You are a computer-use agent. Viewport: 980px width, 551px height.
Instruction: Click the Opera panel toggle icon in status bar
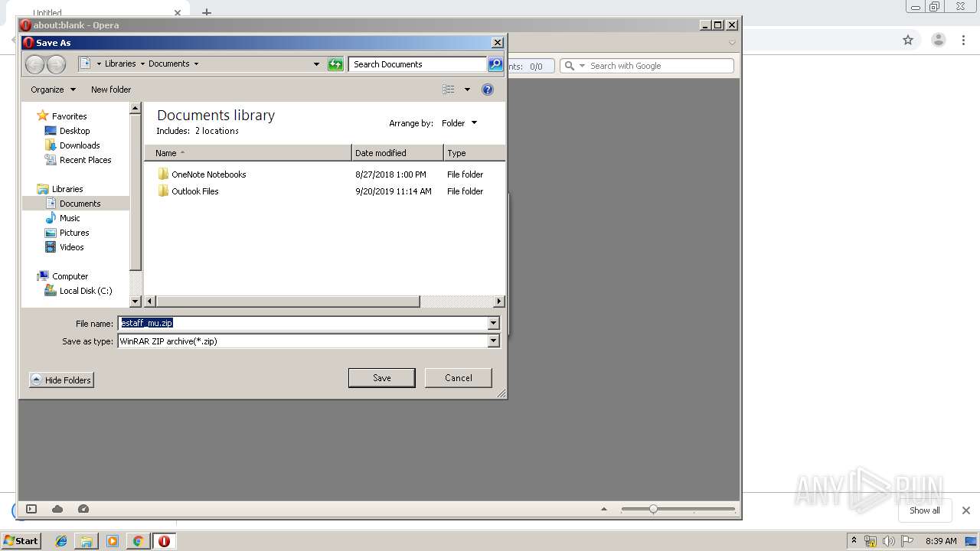(x=31, y=509)
